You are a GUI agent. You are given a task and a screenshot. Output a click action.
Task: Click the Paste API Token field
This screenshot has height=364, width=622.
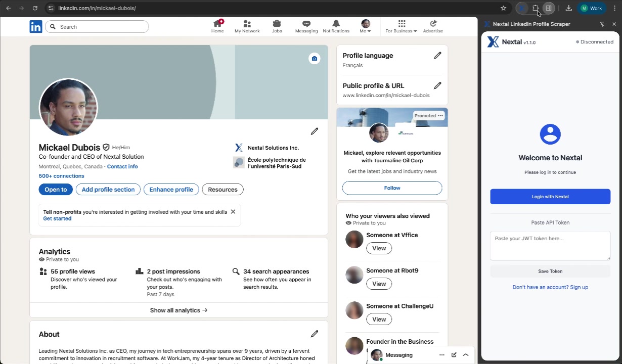tap(550, 246)
